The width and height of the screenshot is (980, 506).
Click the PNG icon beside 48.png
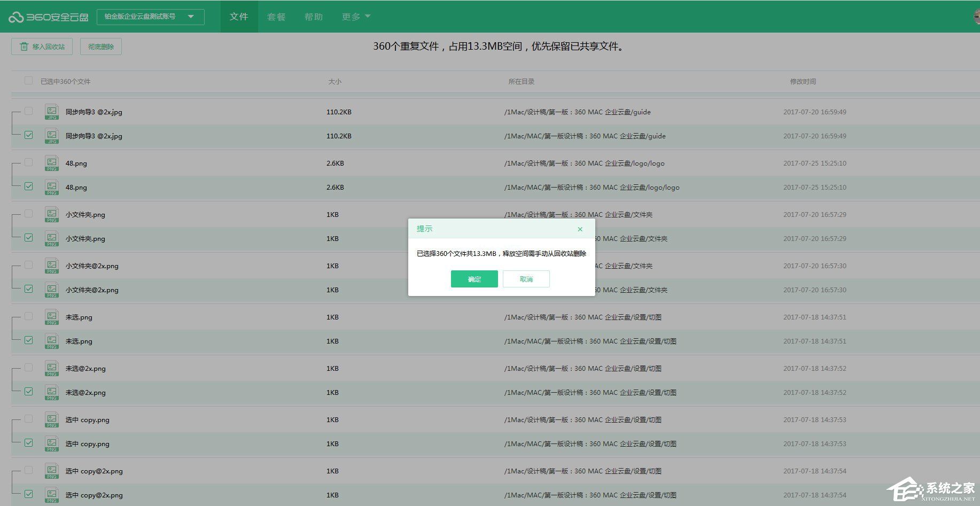tap(51, 163)
